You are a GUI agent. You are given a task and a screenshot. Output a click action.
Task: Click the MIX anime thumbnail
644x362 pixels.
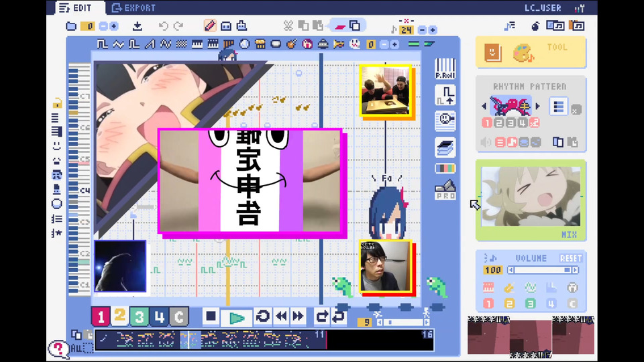click(x=531, y=196)
